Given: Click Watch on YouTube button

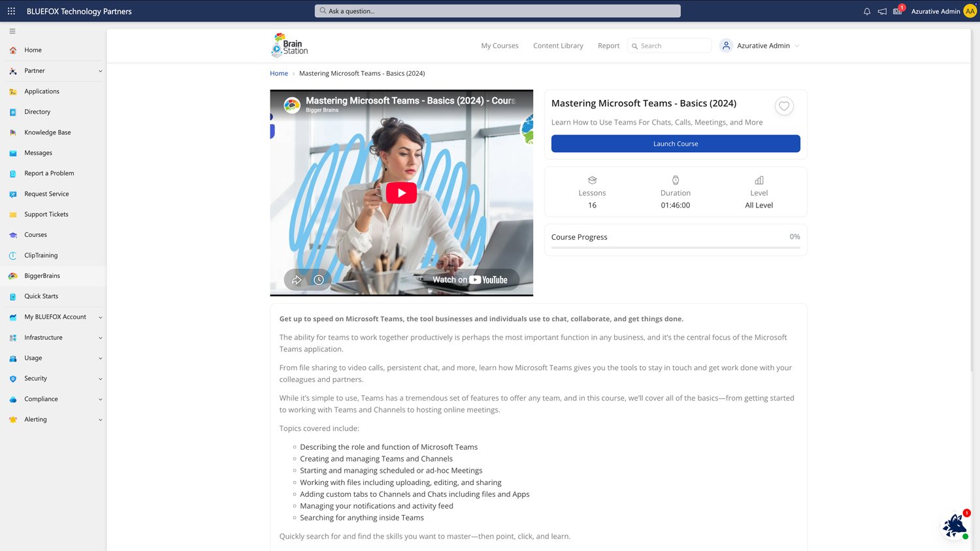Looking at the screenshot, I should [470, 280].
